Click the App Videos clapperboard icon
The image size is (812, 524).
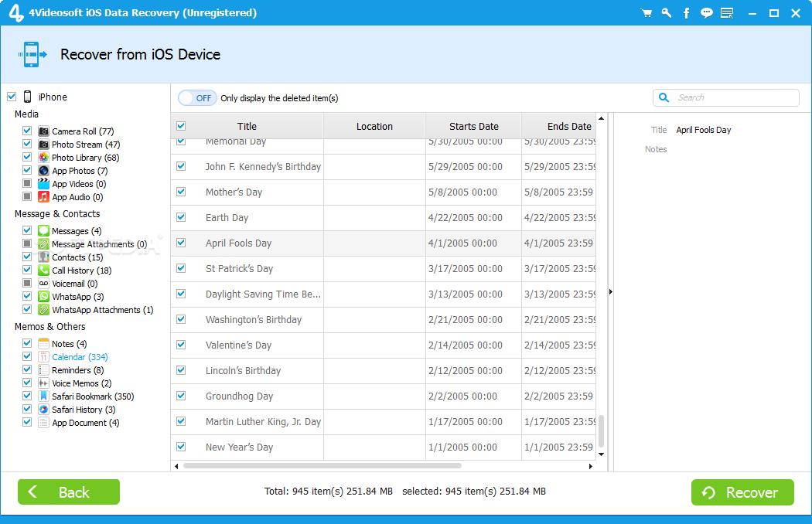43,183
